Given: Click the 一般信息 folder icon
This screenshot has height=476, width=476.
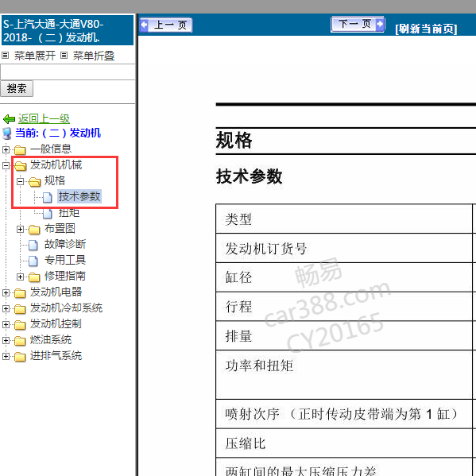Looking at the screenshot, I should pyautogui.click(x=20, y=150).
